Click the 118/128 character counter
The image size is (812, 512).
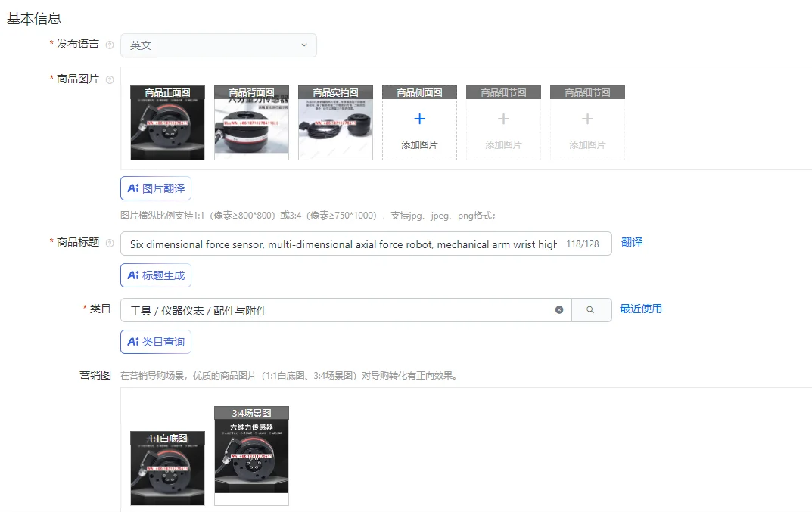pos(583,244)
